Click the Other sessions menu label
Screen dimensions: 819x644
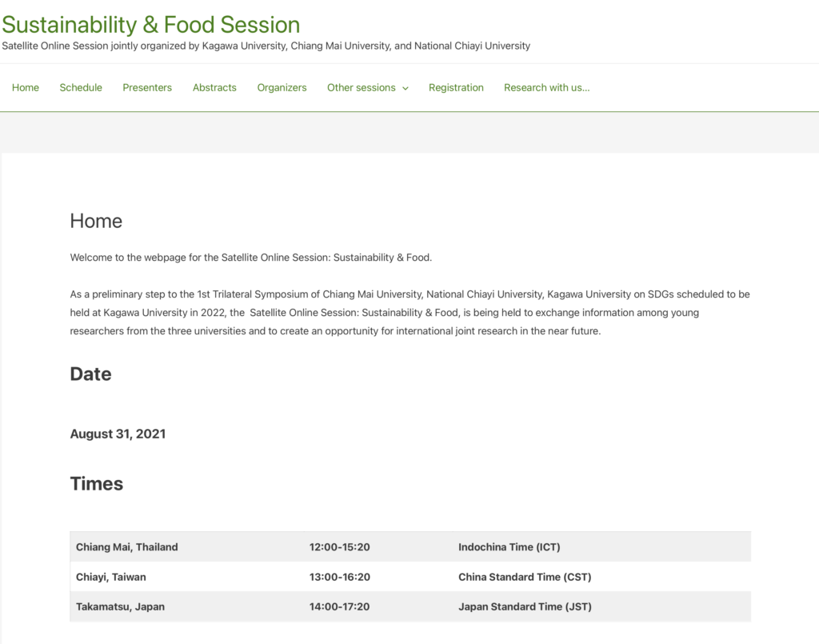[361, 88]
